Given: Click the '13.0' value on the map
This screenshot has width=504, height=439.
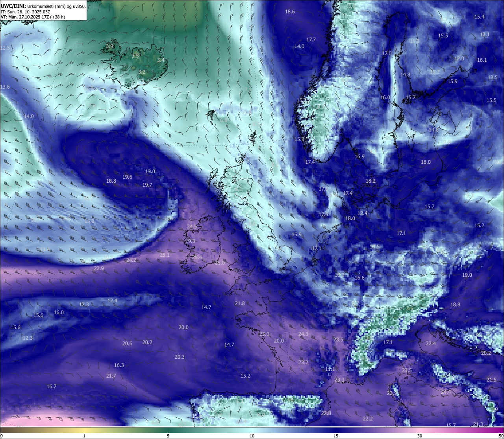Looking at the screenshot, I should [150, 172].
